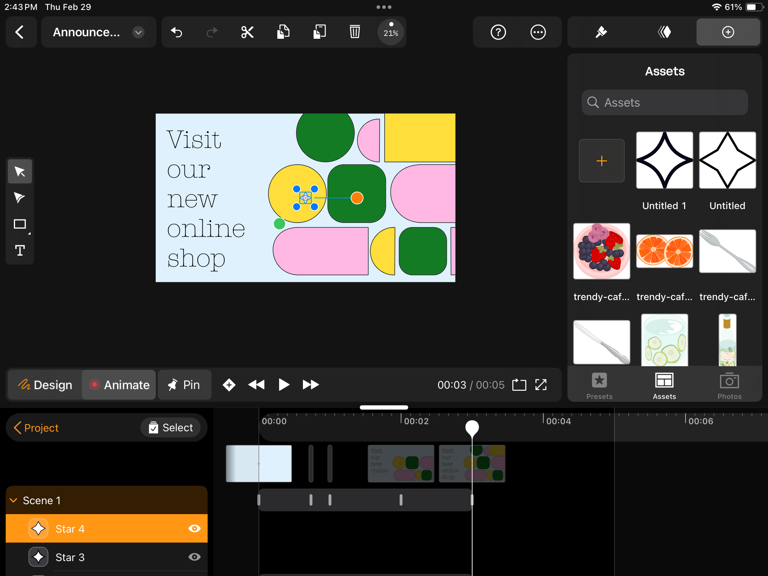768x576 pixels.
Task: Enter fullscreen preview with expand icon
Action: (x=541, y=385)
